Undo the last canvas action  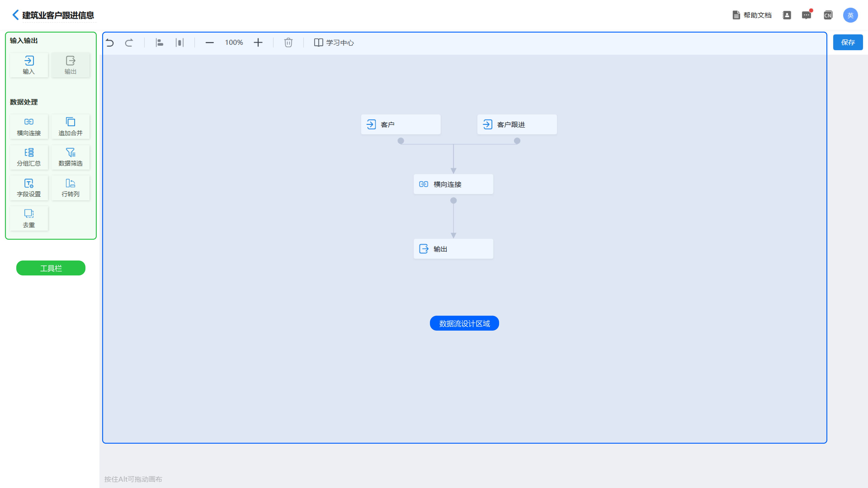click(110, 43)
